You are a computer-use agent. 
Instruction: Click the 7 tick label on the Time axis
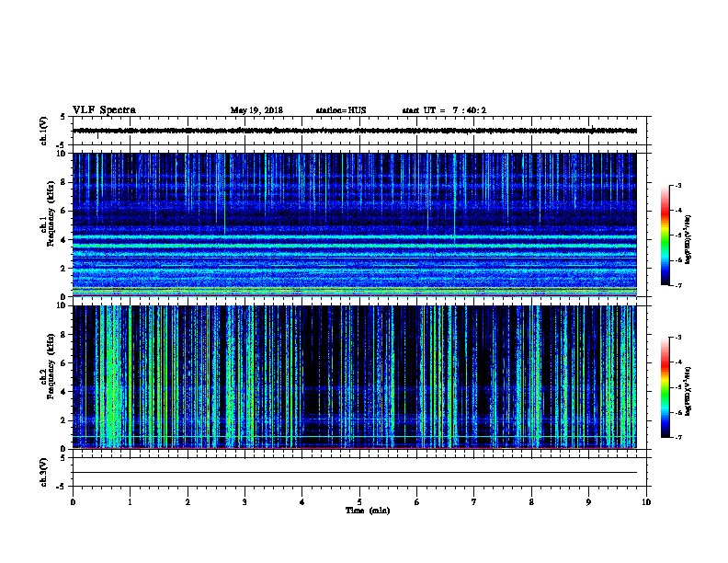click(x=474, y=502)
